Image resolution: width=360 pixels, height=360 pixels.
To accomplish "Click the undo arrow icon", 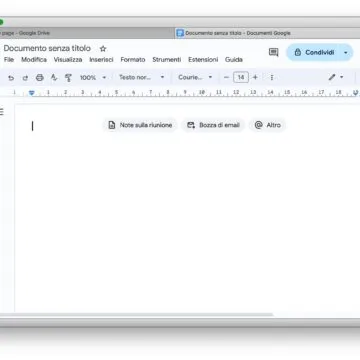I will 11,78.
